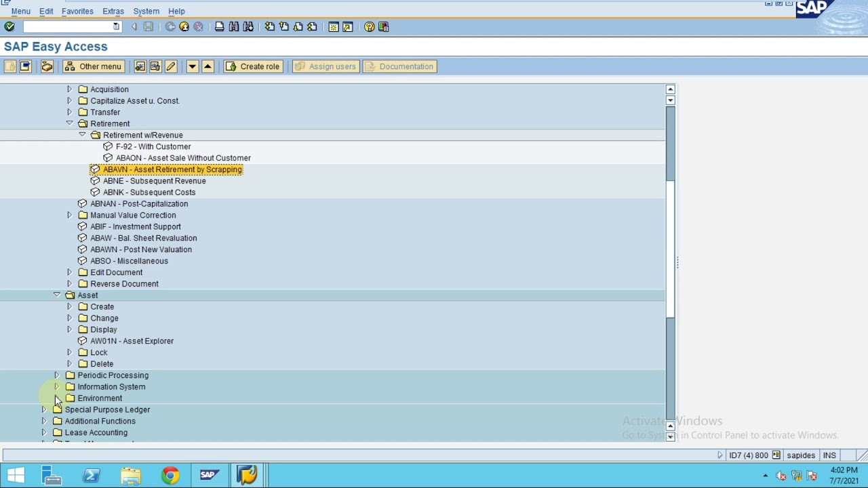Click the green Enter checkmark icon

click(x=9, y=26)
